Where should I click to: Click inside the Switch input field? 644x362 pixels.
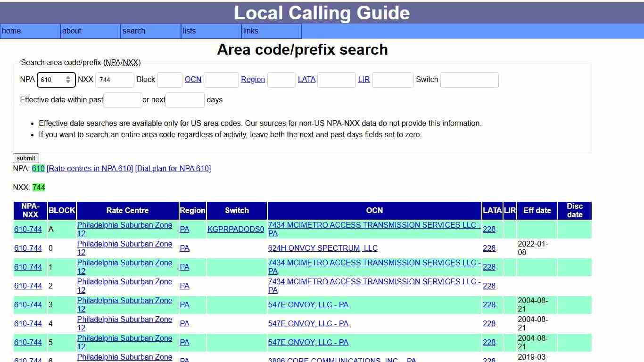click(469, 80)
